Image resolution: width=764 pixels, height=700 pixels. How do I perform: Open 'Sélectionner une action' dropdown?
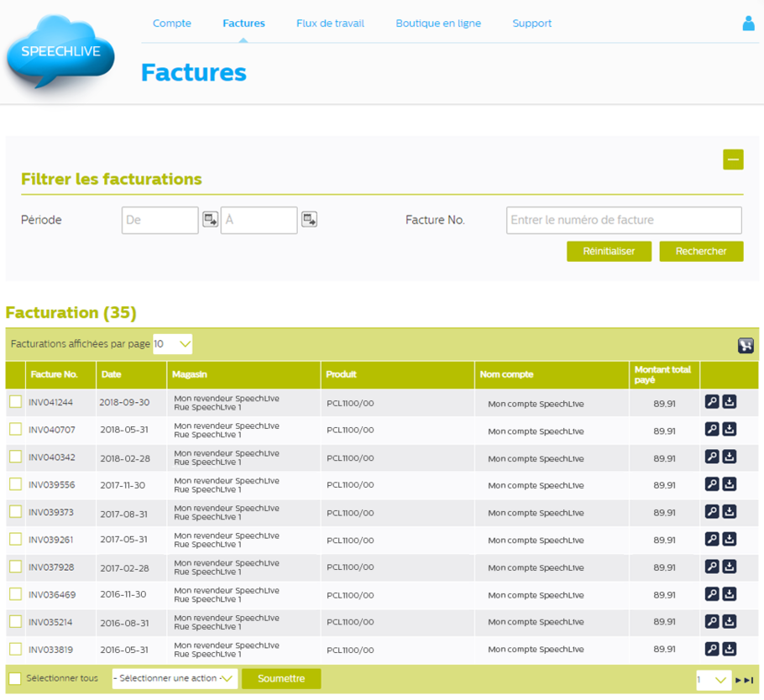(x=175, y=678)
